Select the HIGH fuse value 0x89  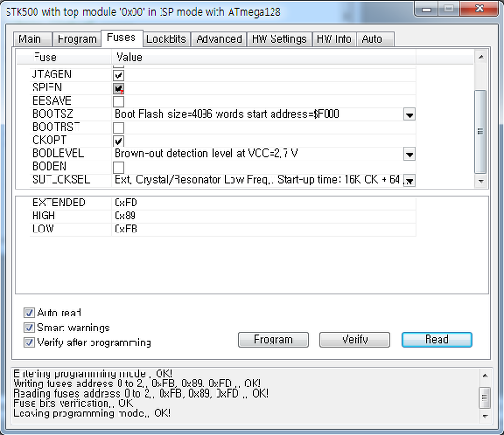point(125,216)
